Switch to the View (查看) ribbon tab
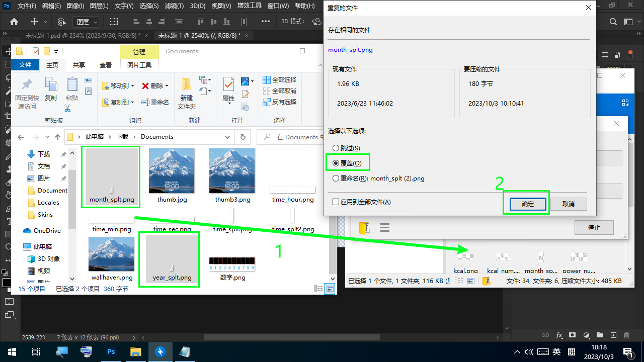The width and height of the screenshot is (644, 362). tap(106, 65)
